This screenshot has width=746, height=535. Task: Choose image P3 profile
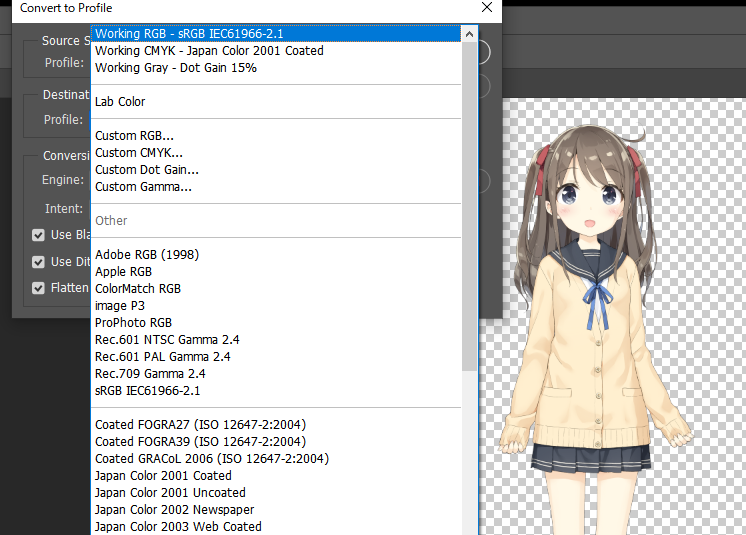click(120, 306)
